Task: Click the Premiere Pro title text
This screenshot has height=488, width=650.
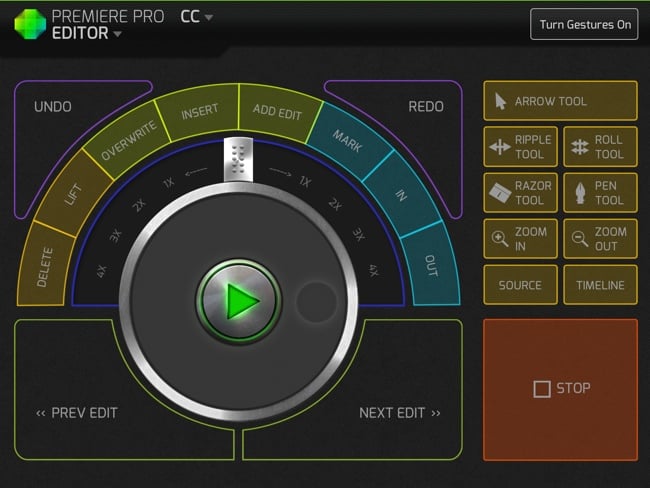Action: (x=108, y=17)
